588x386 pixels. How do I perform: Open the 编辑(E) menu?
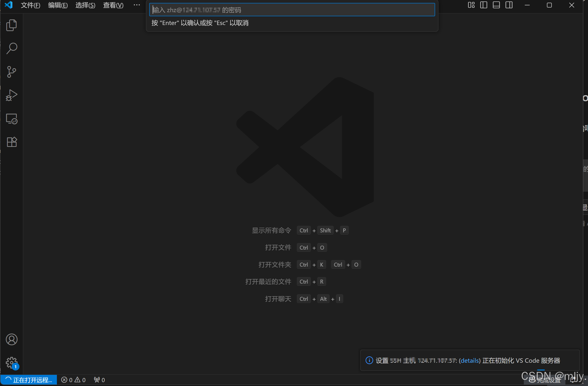pos(58,5)
